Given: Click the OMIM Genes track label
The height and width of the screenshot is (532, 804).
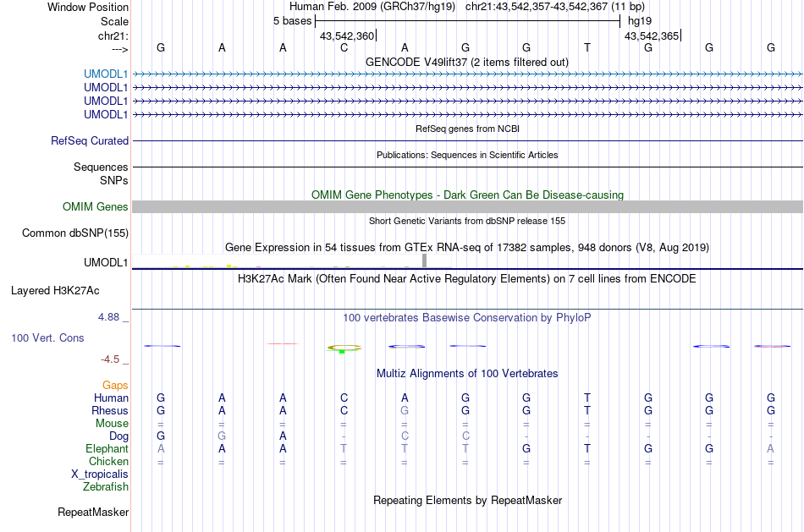Looking at the screenshot, I should 96,206.
